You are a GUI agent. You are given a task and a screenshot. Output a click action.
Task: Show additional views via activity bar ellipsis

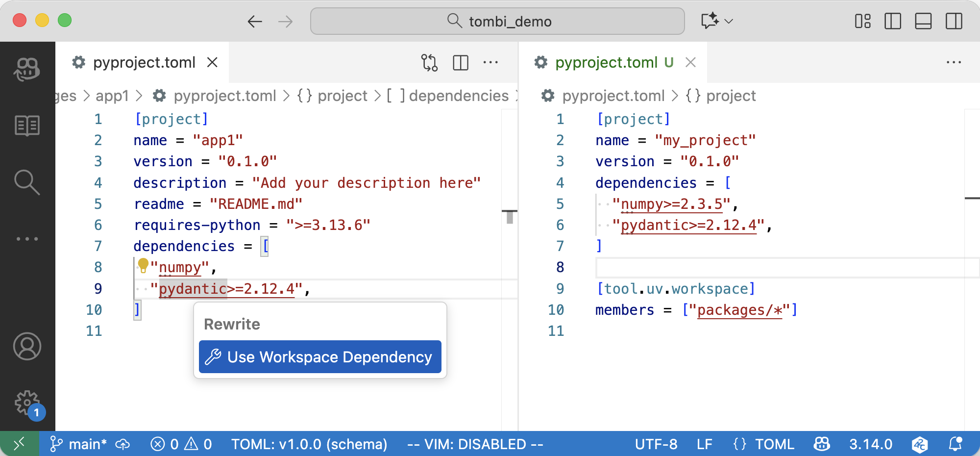point(27,239)
